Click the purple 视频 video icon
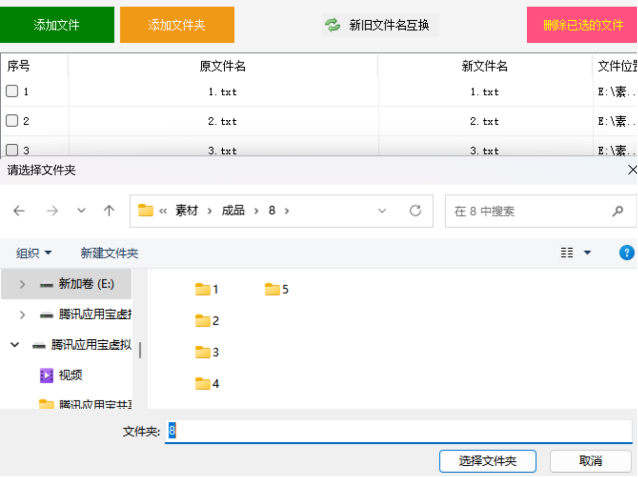The height and width of the screenshot is (477, 638). click(x=46, y=375)
